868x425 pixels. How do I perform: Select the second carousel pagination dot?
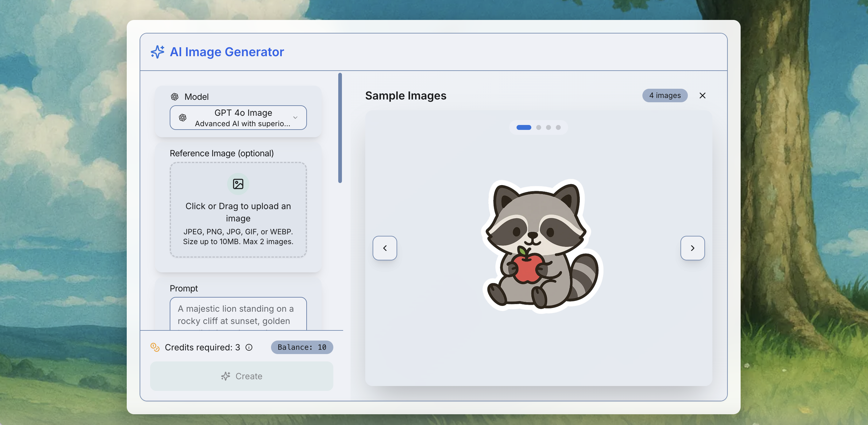pyautogui.click(x=538, y=128)
